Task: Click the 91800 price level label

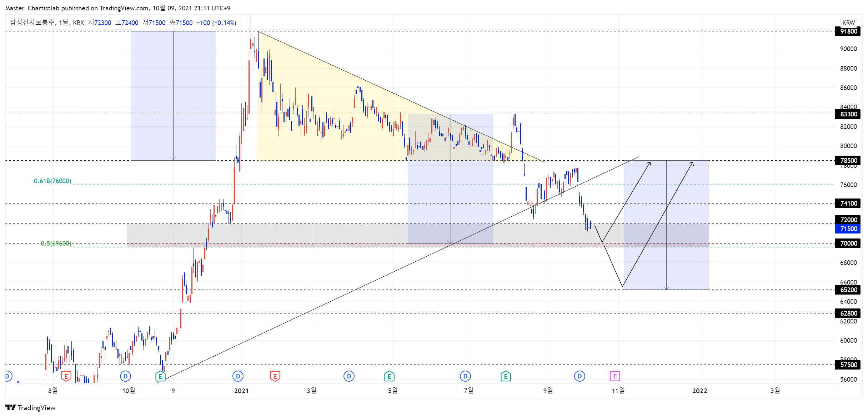Action: 848,31
